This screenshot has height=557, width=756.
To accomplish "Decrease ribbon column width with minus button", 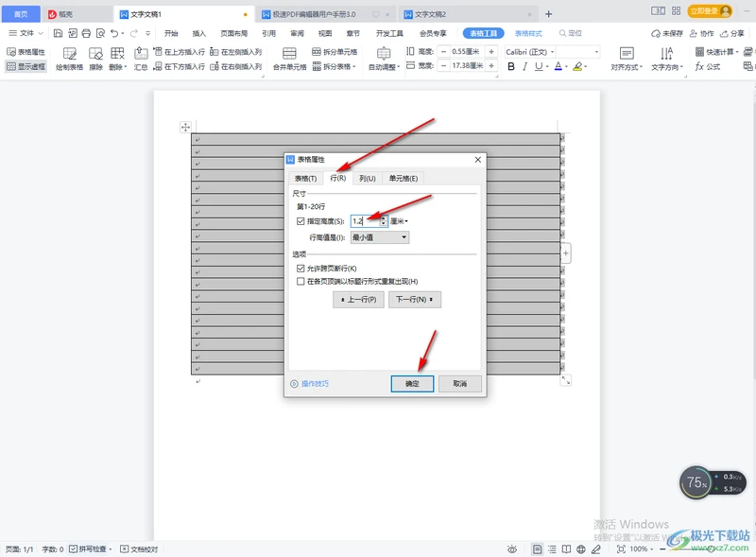I will [x=443, y=65].
